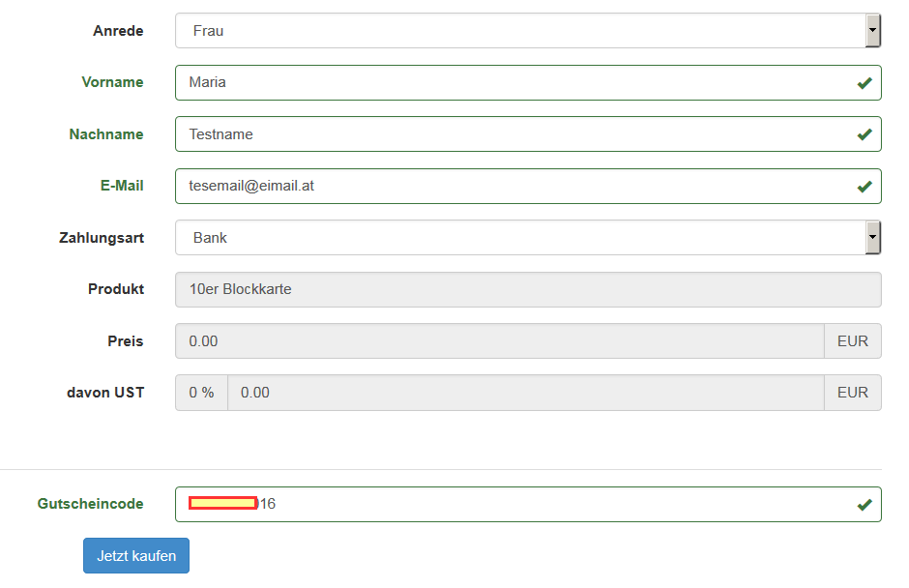Click the Preis label

coord(125,341)
